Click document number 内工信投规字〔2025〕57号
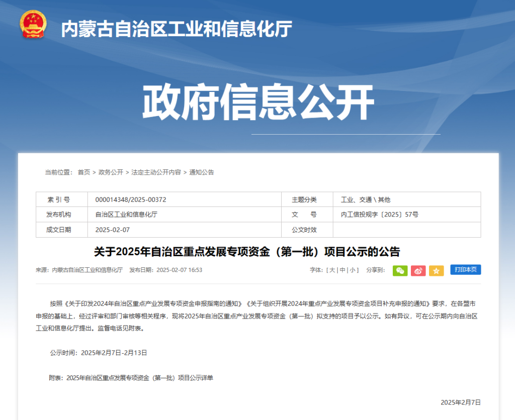Image resolution: width=515 pixels, height=420 pixels. (x=379, y=215)
